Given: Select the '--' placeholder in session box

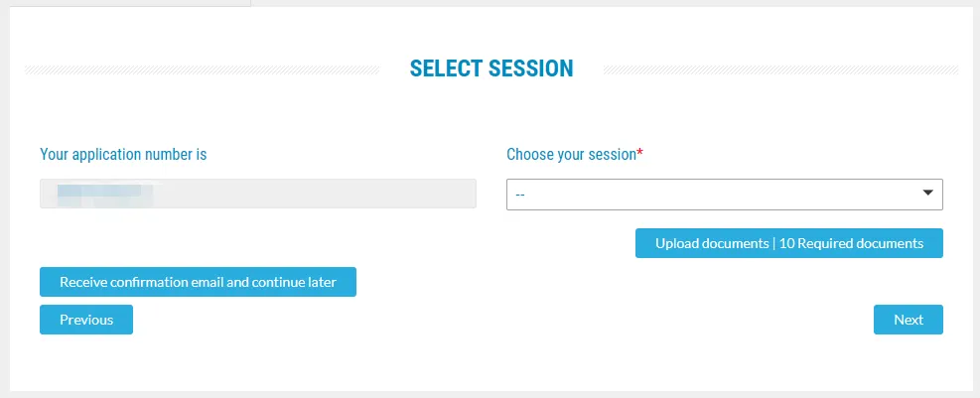Looking at the screenshot, I should pyautogui.click(x=520, y=195).
